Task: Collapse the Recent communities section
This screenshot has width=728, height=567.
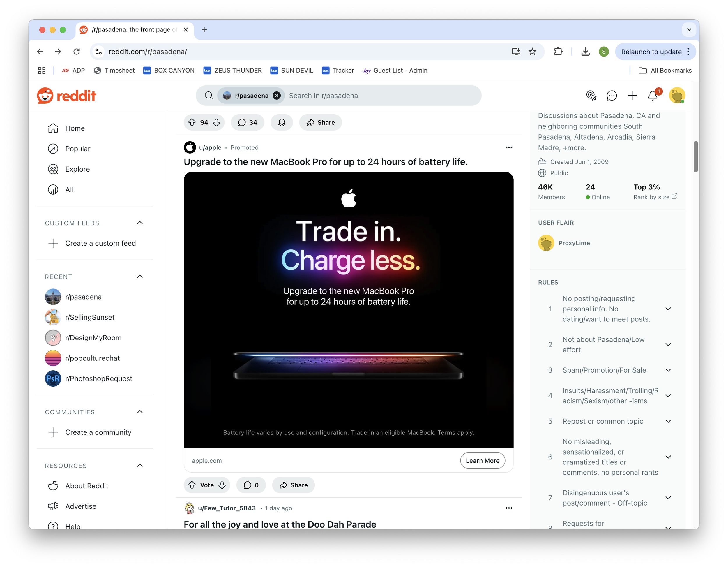Action: coord(140,277)
